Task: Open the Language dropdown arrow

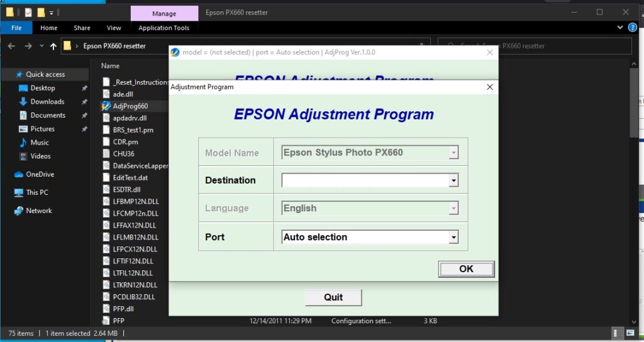Action: tap(453, 209)
